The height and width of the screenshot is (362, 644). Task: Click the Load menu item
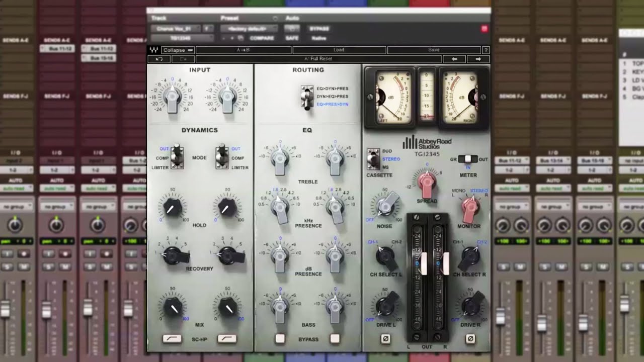coord(339,50)
